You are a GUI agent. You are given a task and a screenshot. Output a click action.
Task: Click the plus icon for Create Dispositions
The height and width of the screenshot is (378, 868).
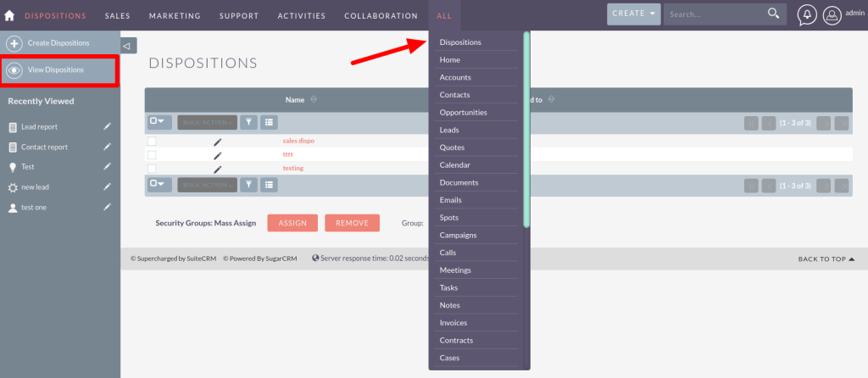(x=14, y=43)
